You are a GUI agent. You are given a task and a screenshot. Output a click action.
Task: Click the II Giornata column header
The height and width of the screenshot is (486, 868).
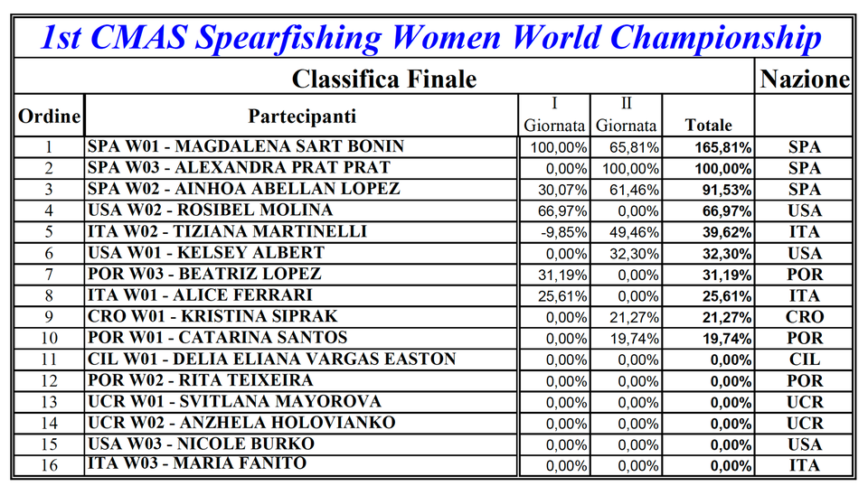pos(626,117)
